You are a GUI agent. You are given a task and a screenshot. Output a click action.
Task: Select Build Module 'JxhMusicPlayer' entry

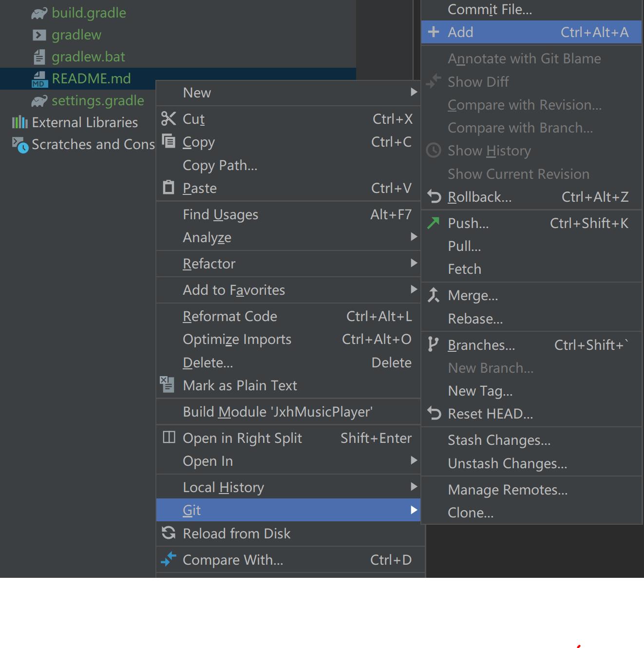coord(288,412)
